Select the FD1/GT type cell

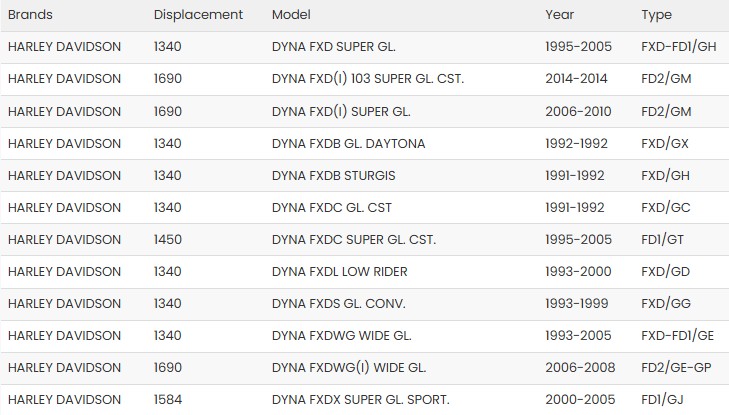pyautogui.click(x=663, y=240)
